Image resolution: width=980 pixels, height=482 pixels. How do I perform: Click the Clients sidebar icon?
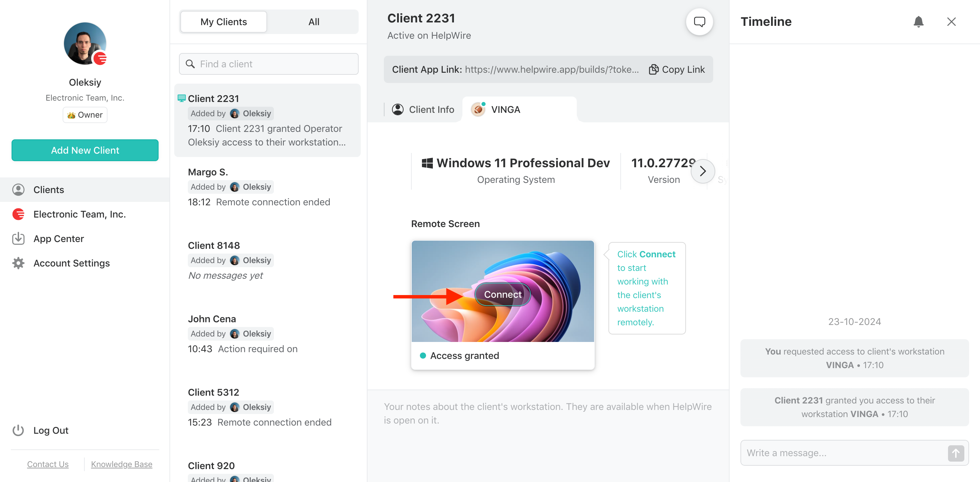click(x=18, y=189)
